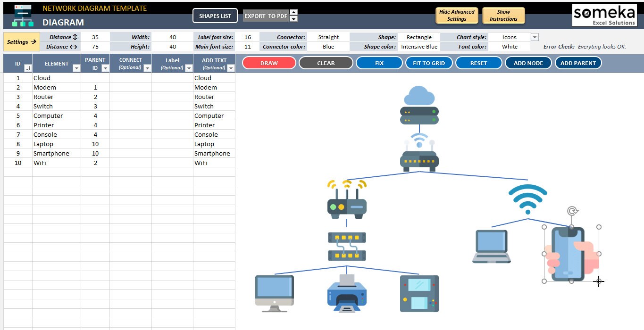Click the Settings arrow label

pyautogui.click(x=22, y=42)
